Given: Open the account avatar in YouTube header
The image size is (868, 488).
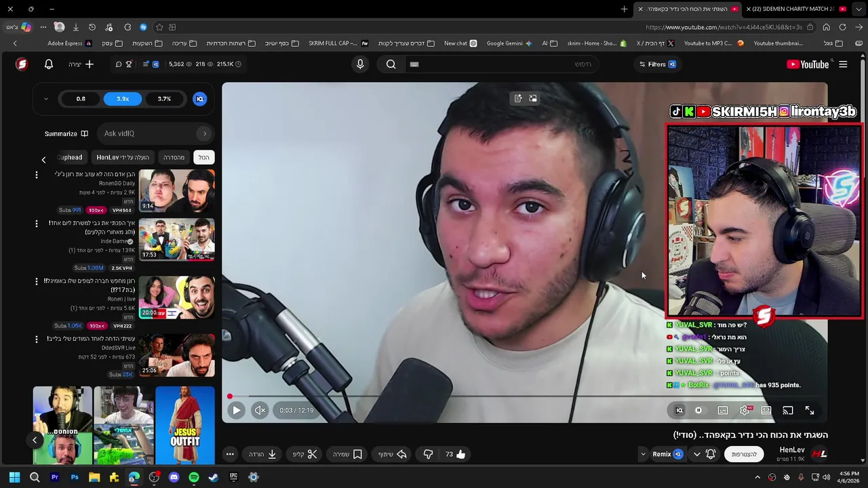Looking at the screenshot, I should [x=22, y=64].
